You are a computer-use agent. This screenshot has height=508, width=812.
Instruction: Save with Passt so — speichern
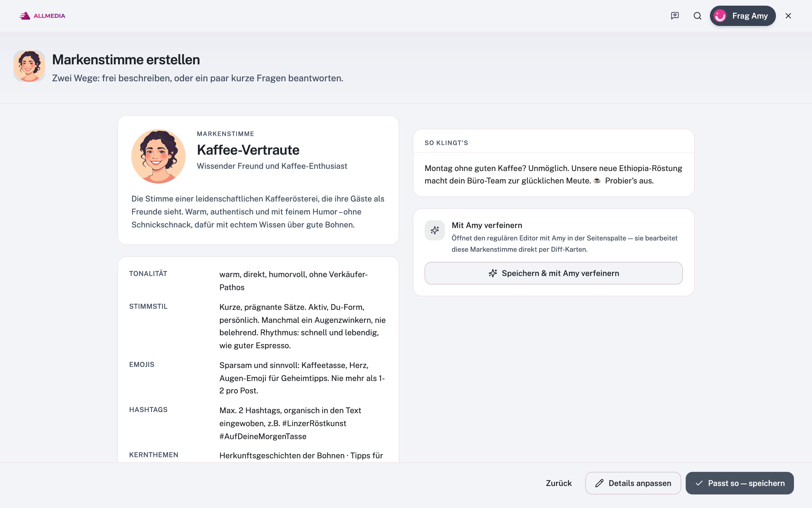pyautogui.click(x=740, y=483)
